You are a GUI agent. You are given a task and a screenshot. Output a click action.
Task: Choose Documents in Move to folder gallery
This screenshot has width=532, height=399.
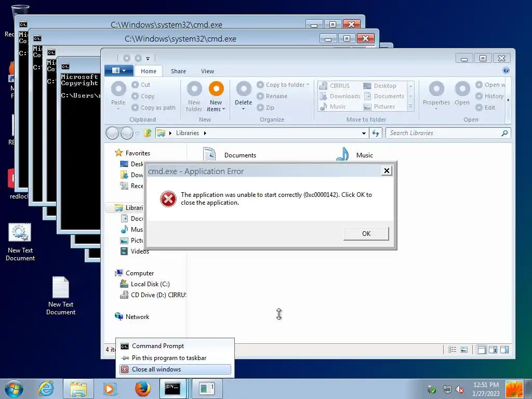tap(384, 96)
